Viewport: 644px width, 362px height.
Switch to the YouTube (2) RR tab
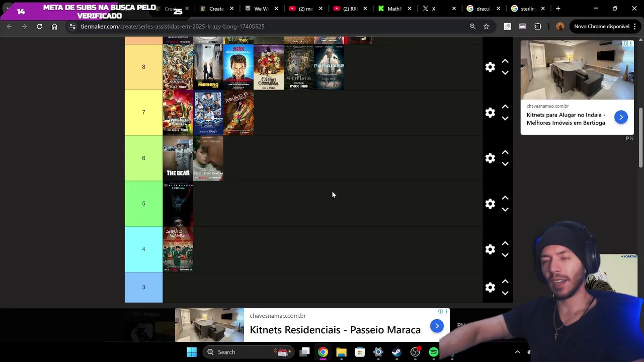pyautogui.click(x=350, y=9)
